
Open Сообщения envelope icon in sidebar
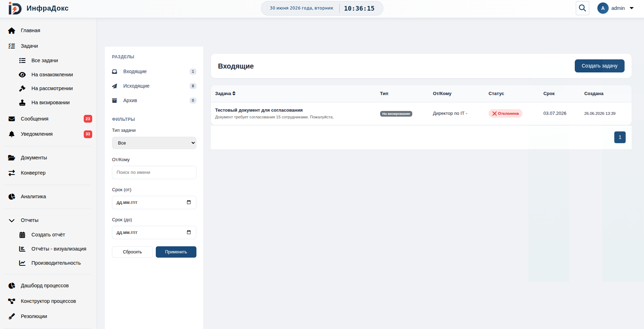click(12, 119)
